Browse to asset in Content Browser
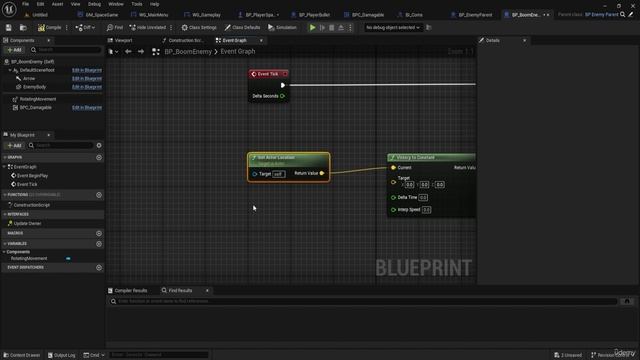 pyautogui.click(x=23, y=27)
